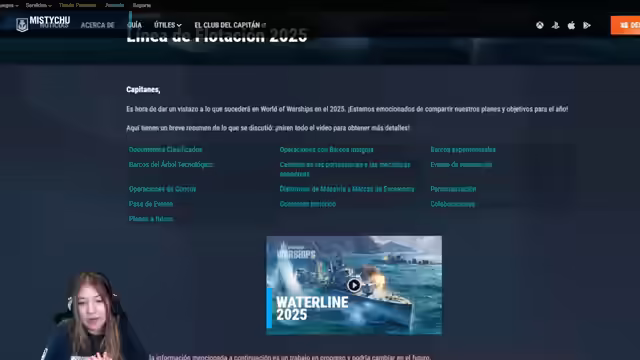Image resolution: width=640 pixels, height=360 pixels.
Task: Open the Google Play store icon
Action: [587, 25]
